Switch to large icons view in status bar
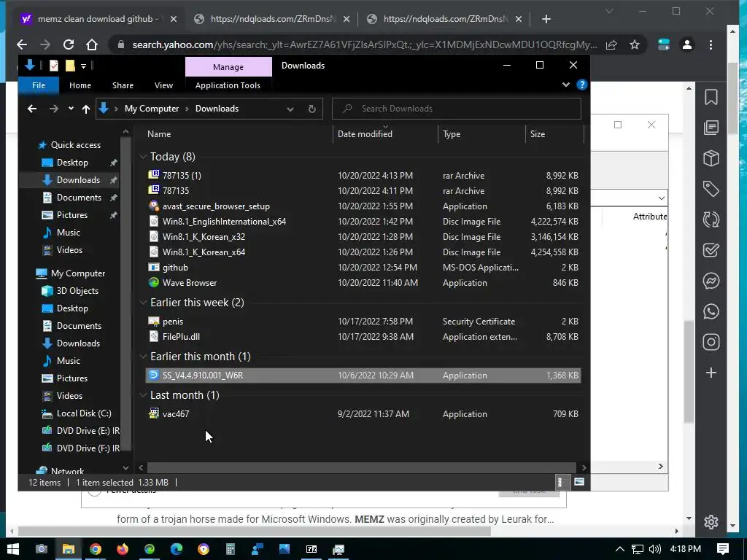 [x=578, y=482]
